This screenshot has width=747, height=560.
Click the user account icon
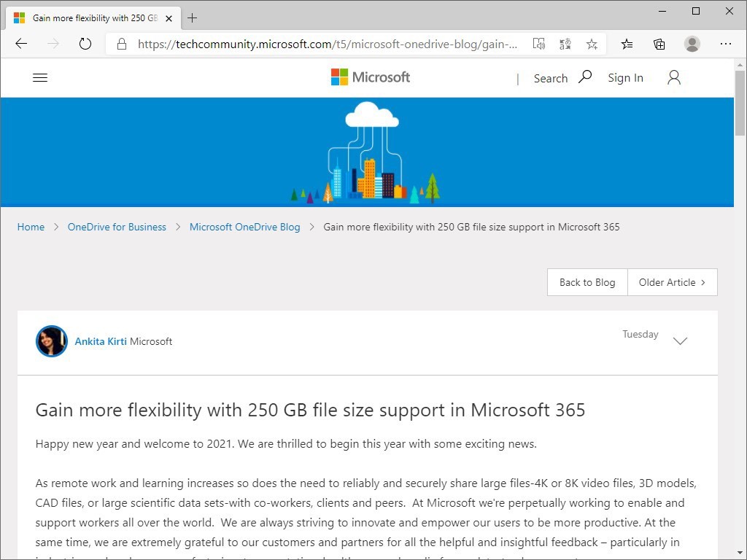[x=673, y=77]
